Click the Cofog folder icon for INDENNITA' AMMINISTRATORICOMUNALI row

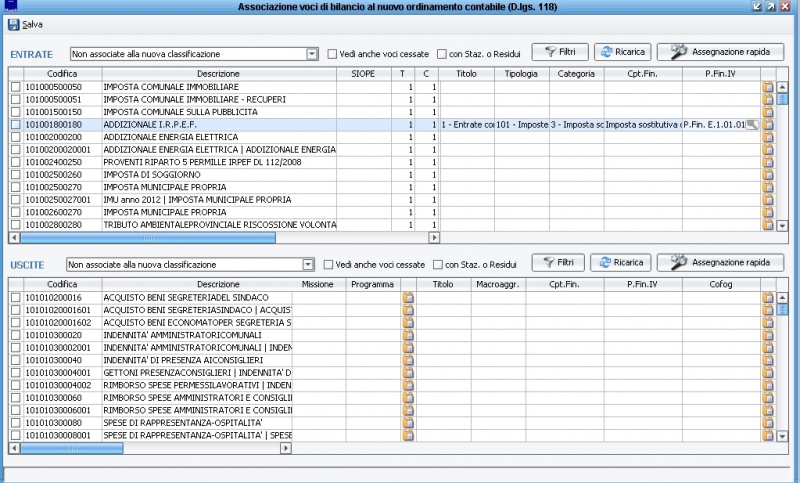(x=768, y=335)
